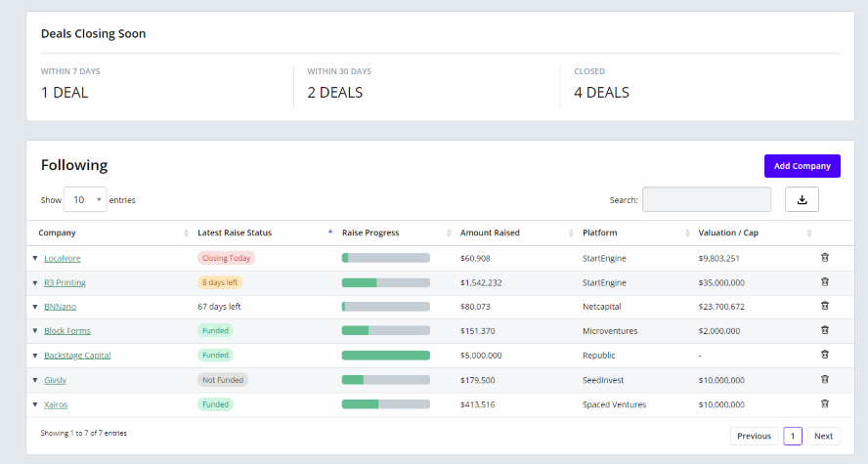The width and height of the screenshot is (868, 464).
Task: Click the Xairos raise progress bar
Action: point(386,404)
